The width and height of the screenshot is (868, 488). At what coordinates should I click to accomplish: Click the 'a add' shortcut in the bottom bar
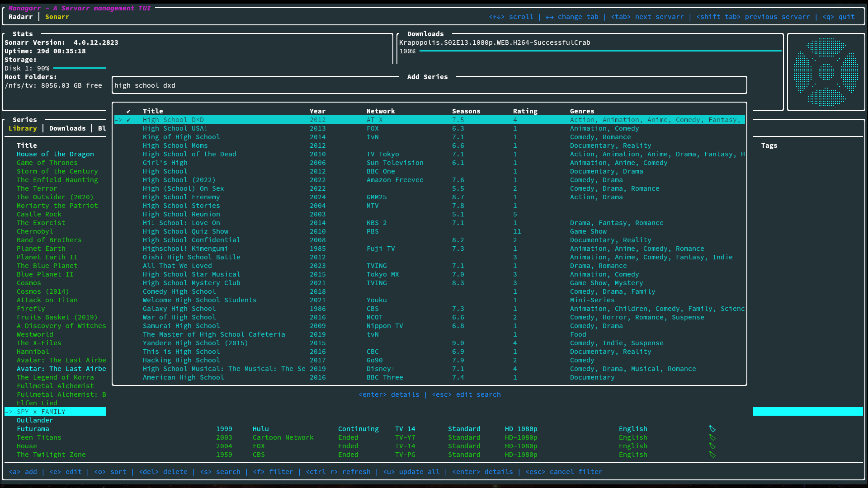[23, 472]
